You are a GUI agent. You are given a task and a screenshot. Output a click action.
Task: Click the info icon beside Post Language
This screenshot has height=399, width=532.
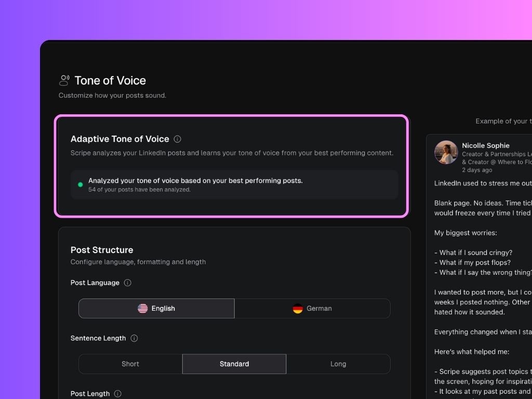pos(128,283)
